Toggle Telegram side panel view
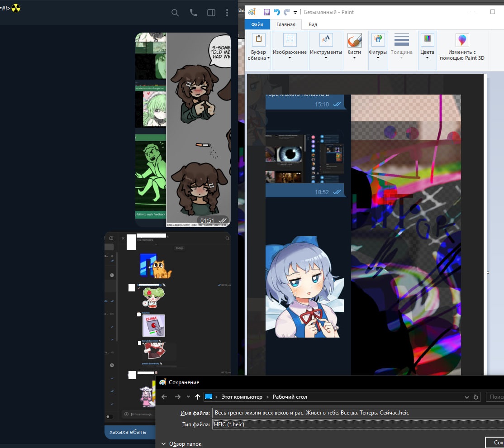Screen dimensions: 504x448 pyautogui.click(x=211, y=13)
